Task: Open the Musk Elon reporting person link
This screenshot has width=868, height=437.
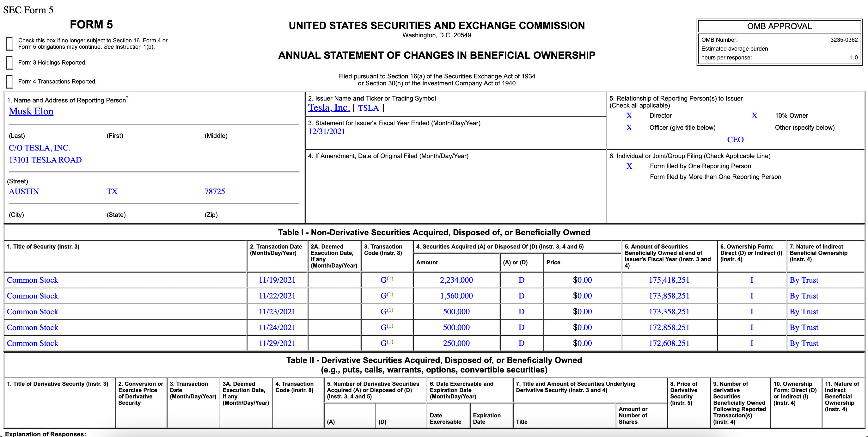Action: (x=31, y=111)
